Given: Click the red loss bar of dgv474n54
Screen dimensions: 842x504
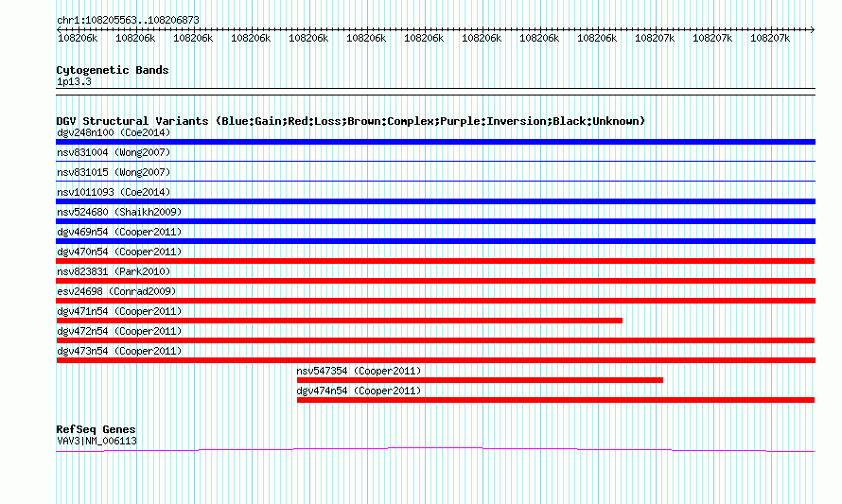Looking at the screenshot, I should point(555,400).
